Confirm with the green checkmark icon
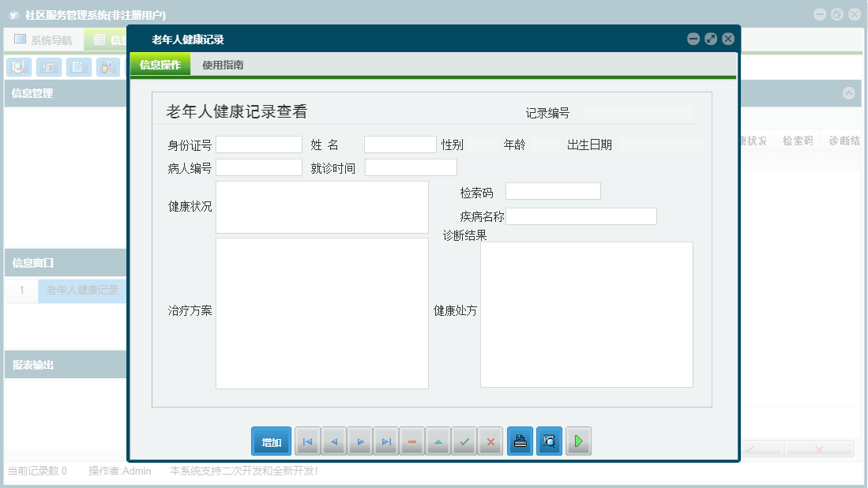 click(464, 441)
